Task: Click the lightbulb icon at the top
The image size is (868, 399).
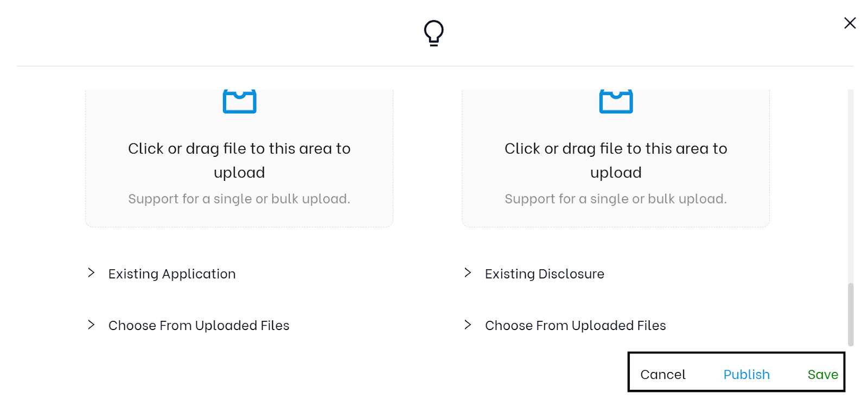Action: [x=433, y=33]
